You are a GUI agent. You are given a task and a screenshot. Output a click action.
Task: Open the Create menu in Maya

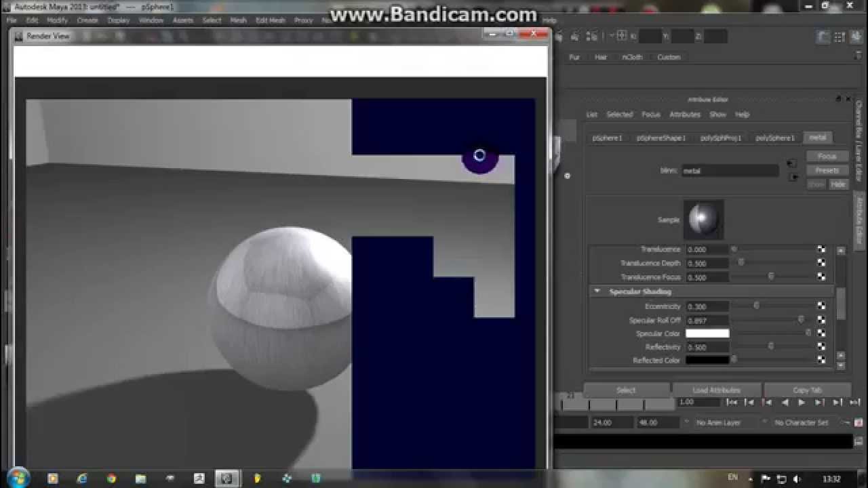pos(87,20)
